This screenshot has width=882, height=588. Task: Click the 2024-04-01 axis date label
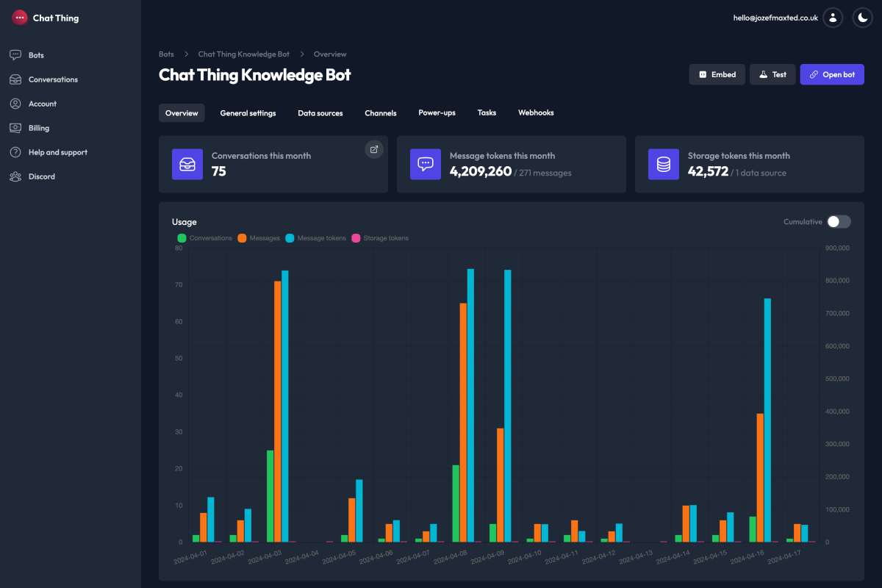click(191, 557)
